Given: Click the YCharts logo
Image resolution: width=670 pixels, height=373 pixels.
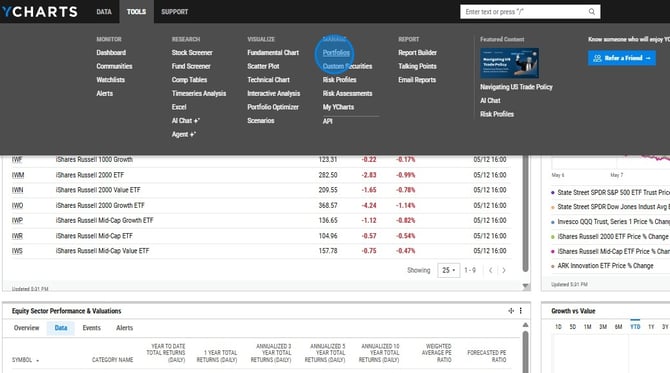Looking at the screenshot, I should (x=40, y=12).
